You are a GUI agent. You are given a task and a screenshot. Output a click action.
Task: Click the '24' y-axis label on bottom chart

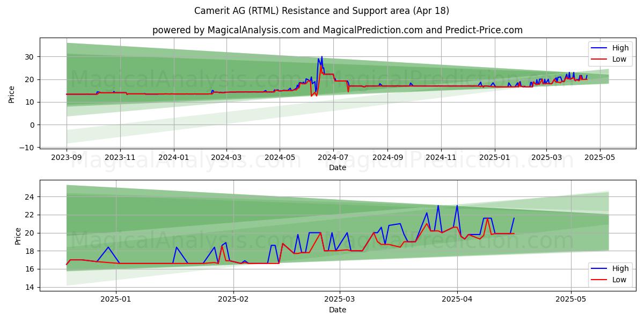tap(30, 197)
